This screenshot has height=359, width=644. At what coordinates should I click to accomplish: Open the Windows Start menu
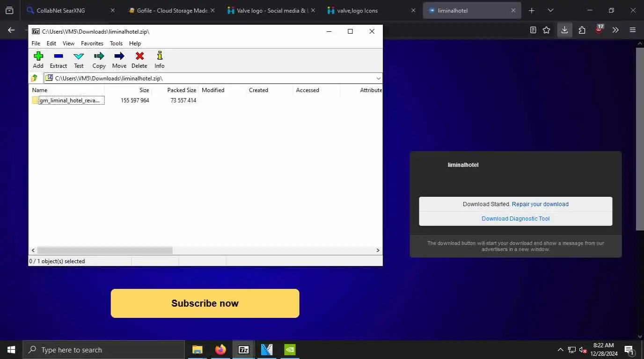coord(11,350)
